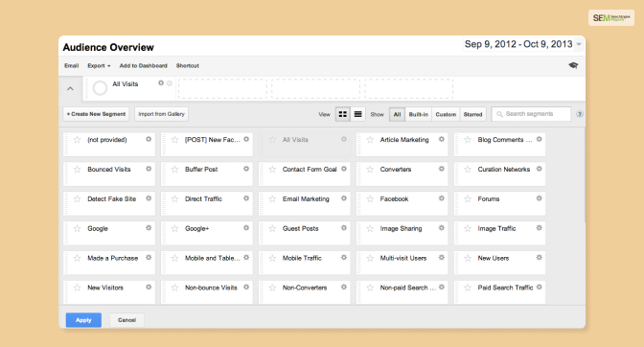Star the Image Traffic segment
Screen dimensions: 644x347
click(468, 228)
